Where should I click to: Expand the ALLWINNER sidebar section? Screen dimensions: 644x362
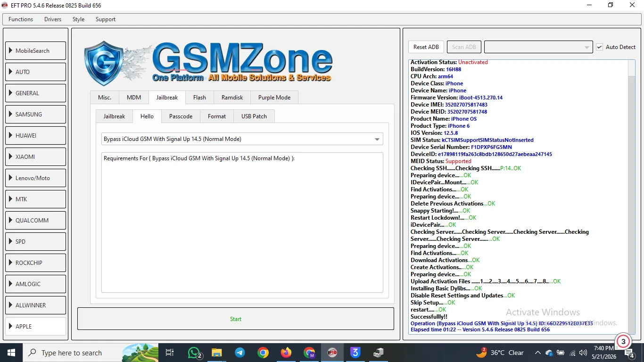pos(36,305)
